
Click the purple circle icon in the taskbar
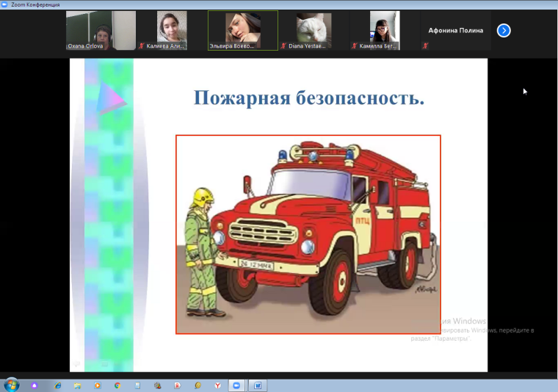(x=34, y=385)
